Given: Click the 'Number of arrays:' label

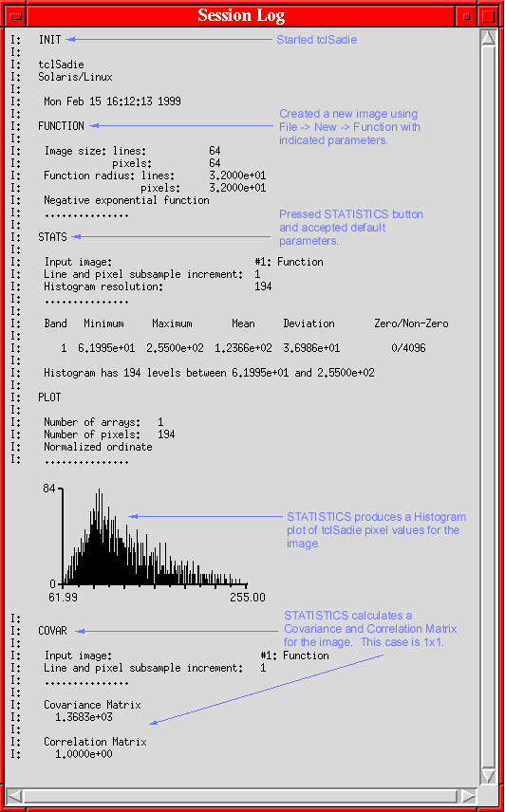Looking at the screenshot, I should [93, 422].
